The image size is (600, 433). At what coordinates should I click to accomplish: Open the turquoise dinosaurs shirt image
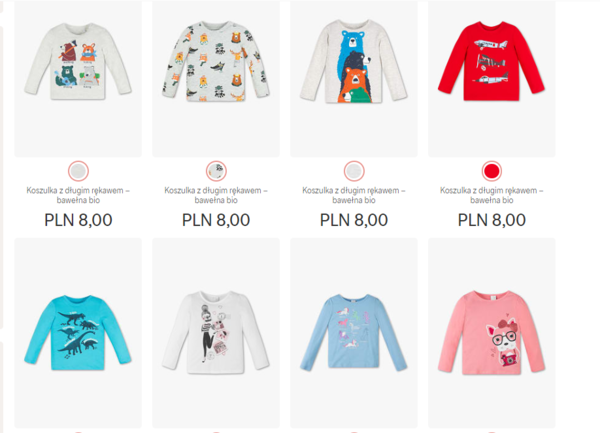click(78, 333)
